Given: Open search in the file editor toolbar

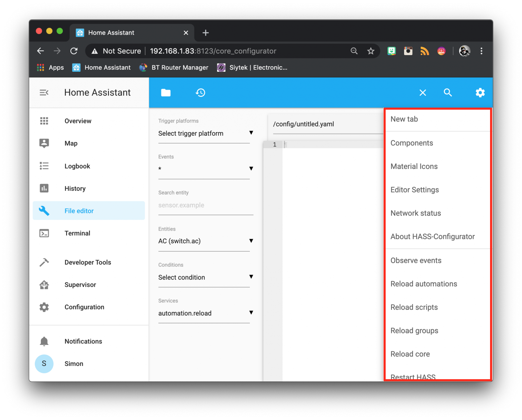Looking at the screenshot, I should 448,92.
